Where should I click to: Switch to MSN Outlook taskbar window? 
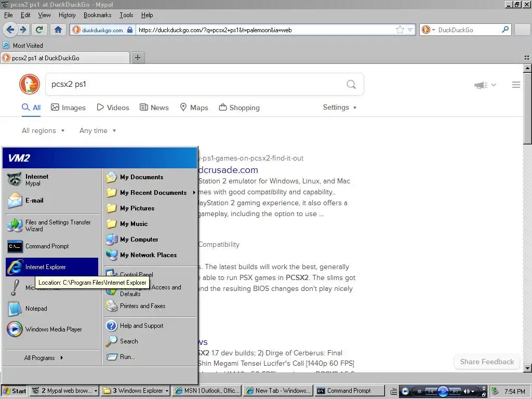pos(207,391)
